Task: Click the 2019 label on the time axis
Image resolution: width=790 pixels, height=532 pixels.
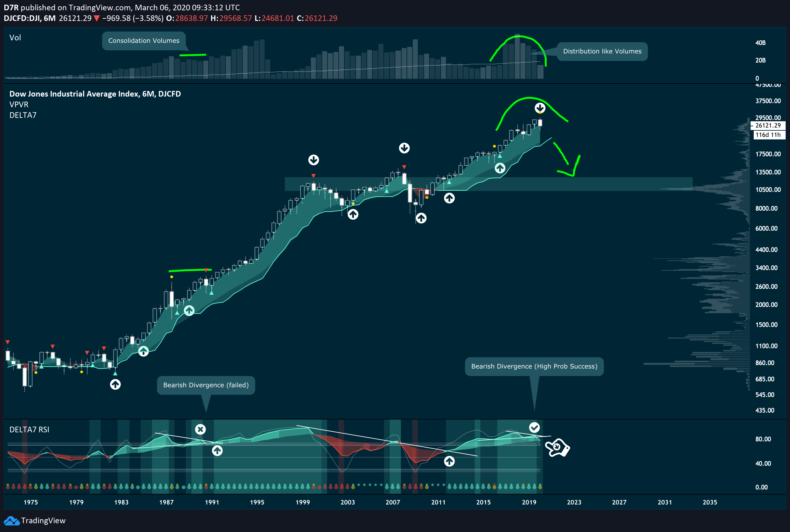Action: click(529, 503)
